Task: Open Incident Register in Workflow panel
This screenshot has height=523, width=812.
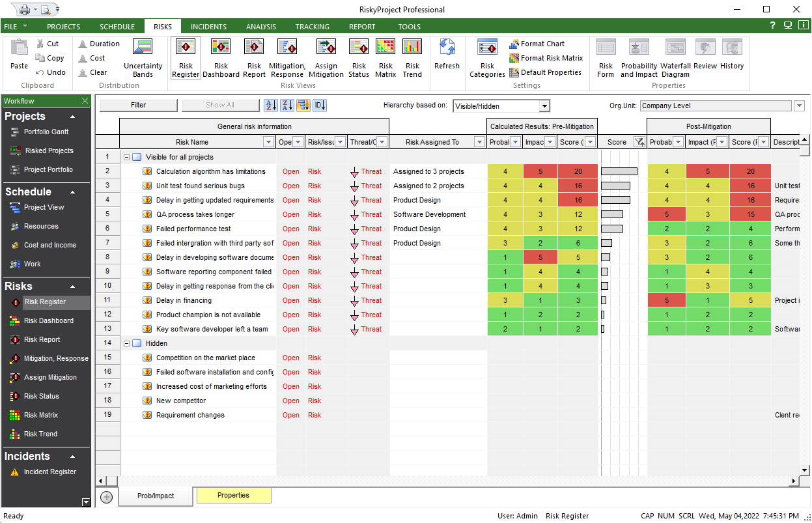Action: click(x=50, y=472)
